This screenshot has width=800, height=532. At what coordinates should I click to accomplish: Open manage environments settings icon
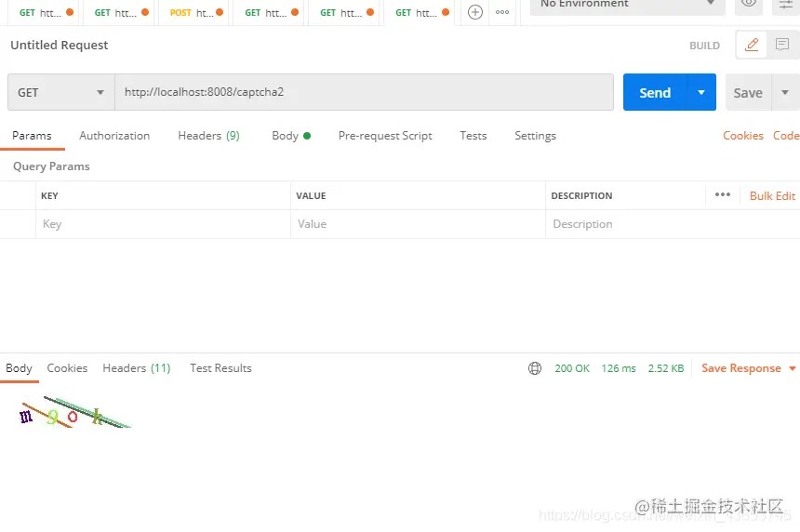pos(786,5)
